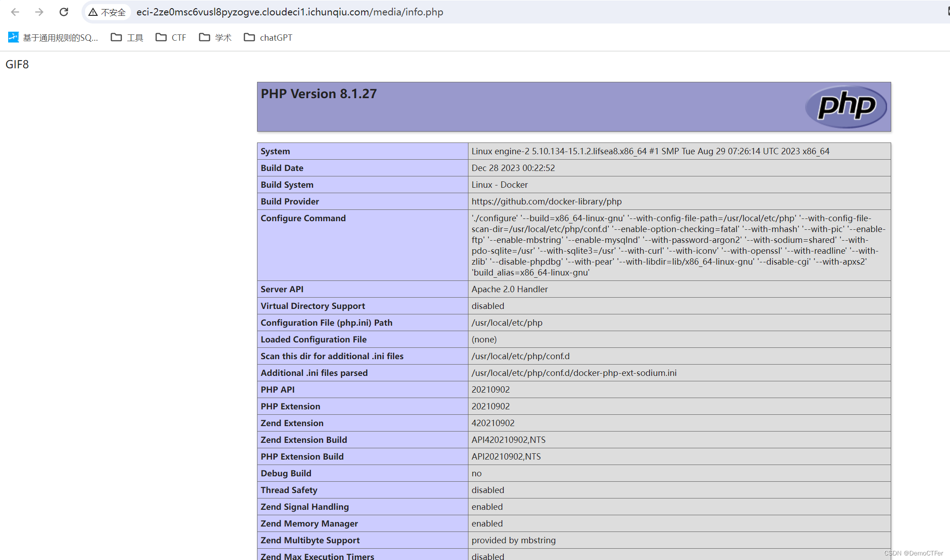950x560 pixels.
Task: Select the Server API label
Action: point(282,289)
